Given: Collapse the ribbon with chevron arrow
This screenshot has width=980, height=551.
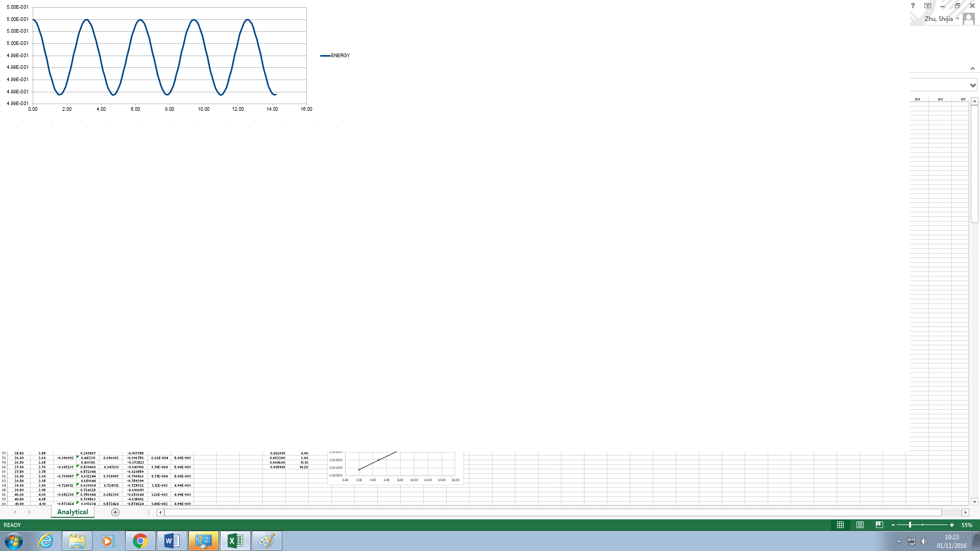Looking at the screenshot, I should pos(973,68).
